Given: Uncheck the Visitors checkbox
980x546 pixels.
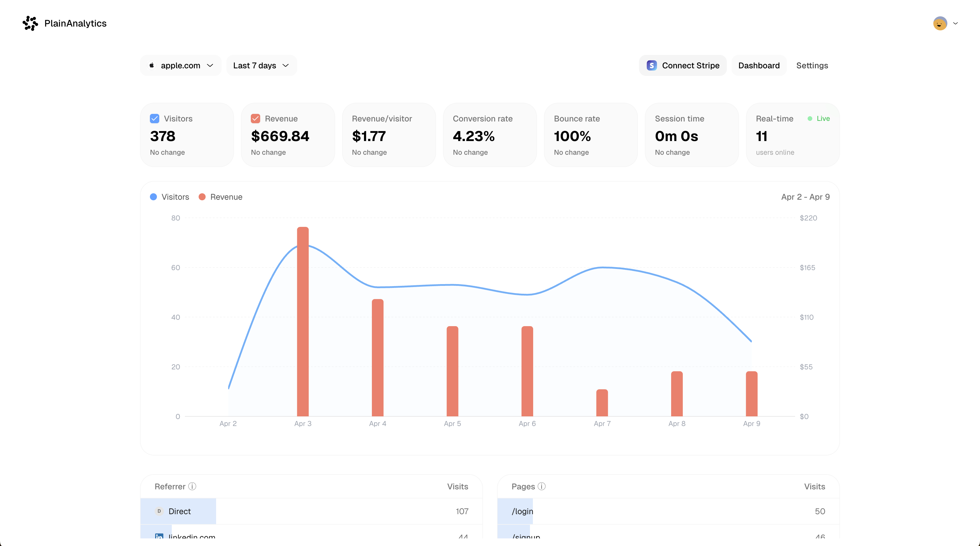Looking at the screenshot, I should click(x=155, y=119).
